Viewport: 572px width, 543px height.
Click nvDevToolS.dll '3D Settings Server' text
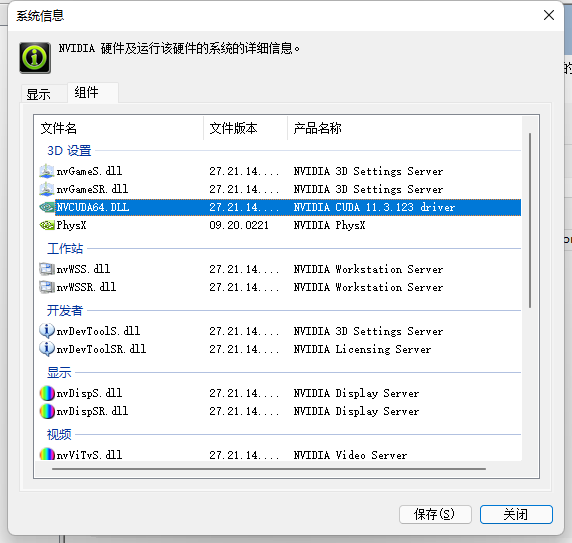point(389,331)
